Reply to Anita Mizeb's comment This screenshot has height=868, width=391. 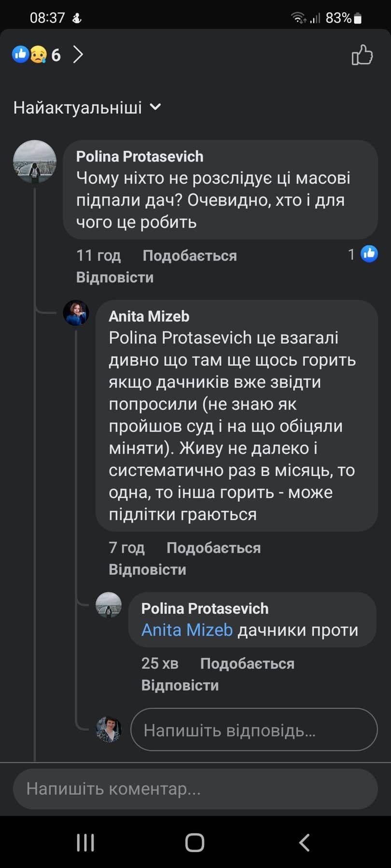click(147, 570)
